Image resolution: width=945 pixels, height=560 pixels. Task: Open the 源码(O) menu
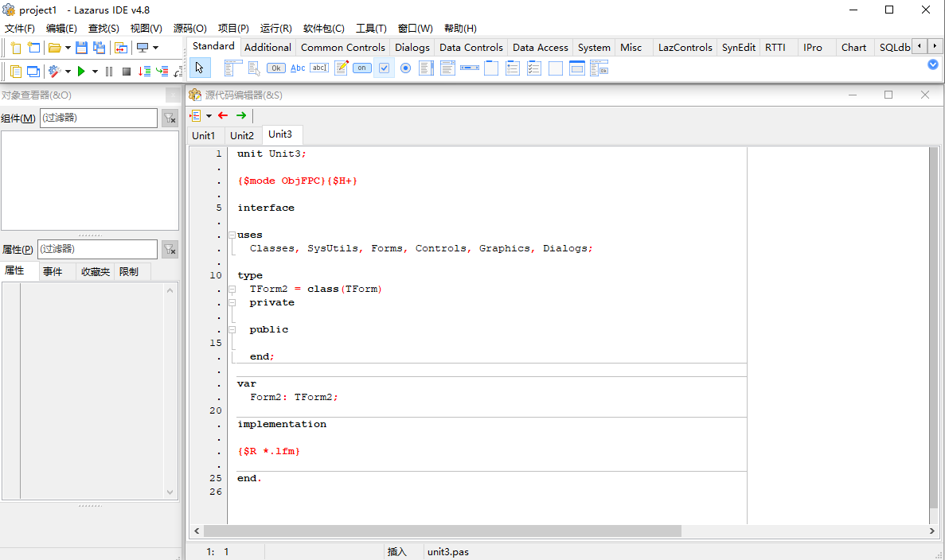pos(189,29)
